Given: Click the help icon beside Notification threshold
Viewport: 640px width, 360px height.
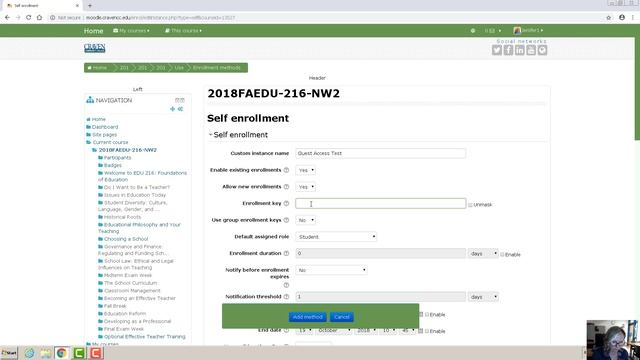Looking at the screenshot, I should (x=286, y=297).
